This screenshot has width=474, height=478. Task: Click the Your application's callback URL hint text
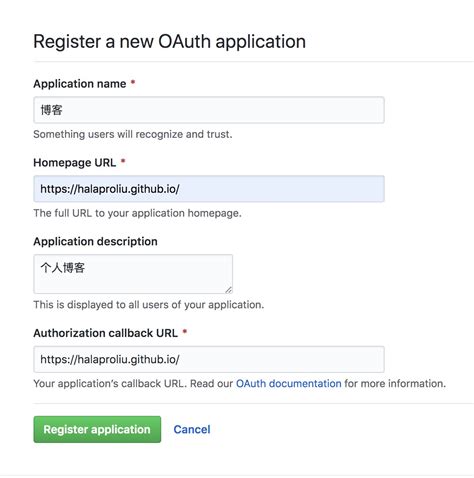click(x=239, y=383)
